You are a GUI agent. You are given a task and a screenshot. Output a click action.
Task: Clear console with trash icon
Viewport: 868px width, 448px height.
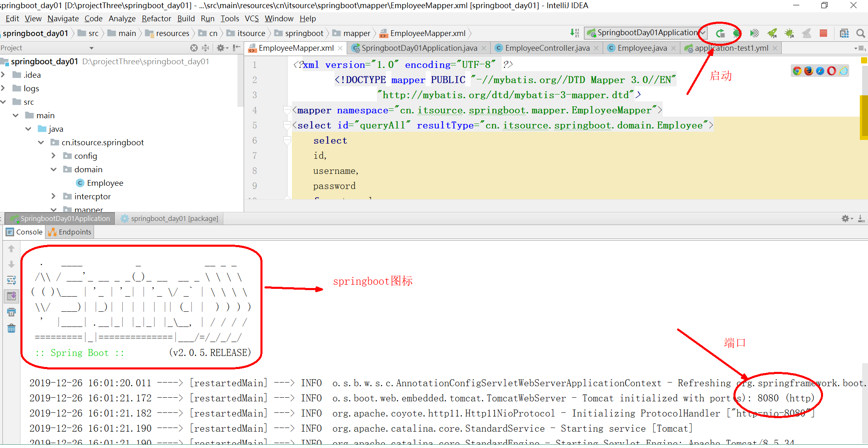tap(11, 329)
